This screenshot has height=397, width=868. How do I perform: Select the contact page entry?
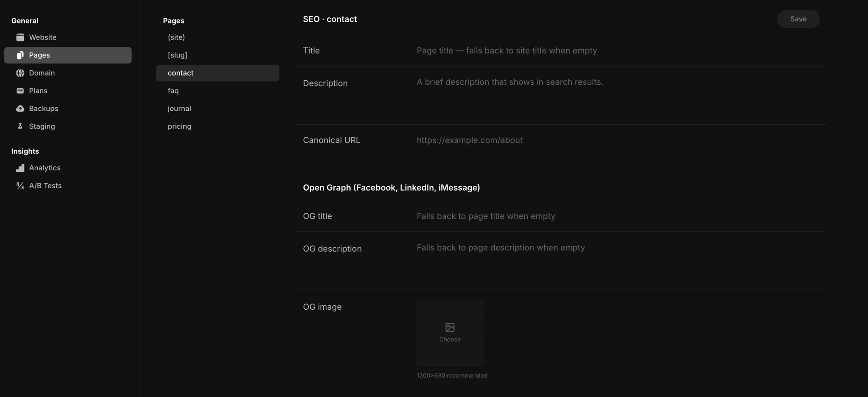(217, 73)
